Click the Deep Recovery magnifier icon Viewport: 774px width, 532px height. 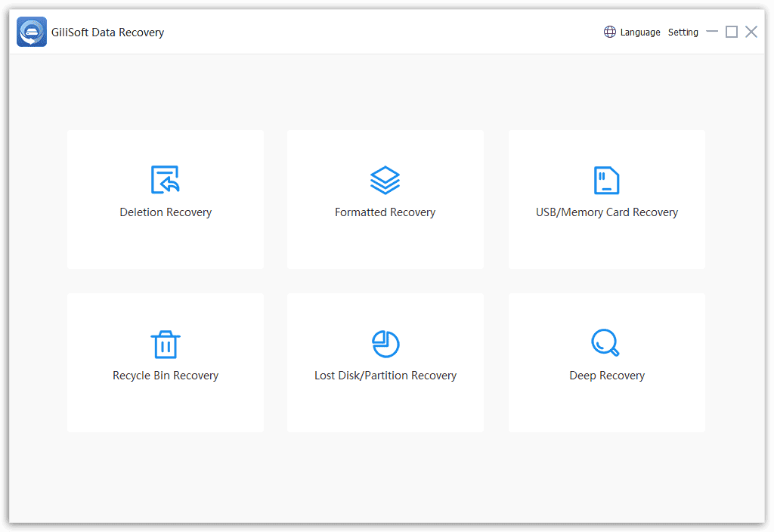(605, 342)
